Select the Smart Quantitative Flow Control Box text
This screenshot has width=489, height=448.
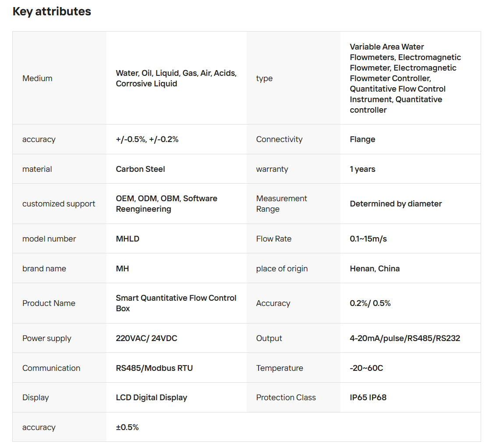pyautogui.click(x=176, y=303)
